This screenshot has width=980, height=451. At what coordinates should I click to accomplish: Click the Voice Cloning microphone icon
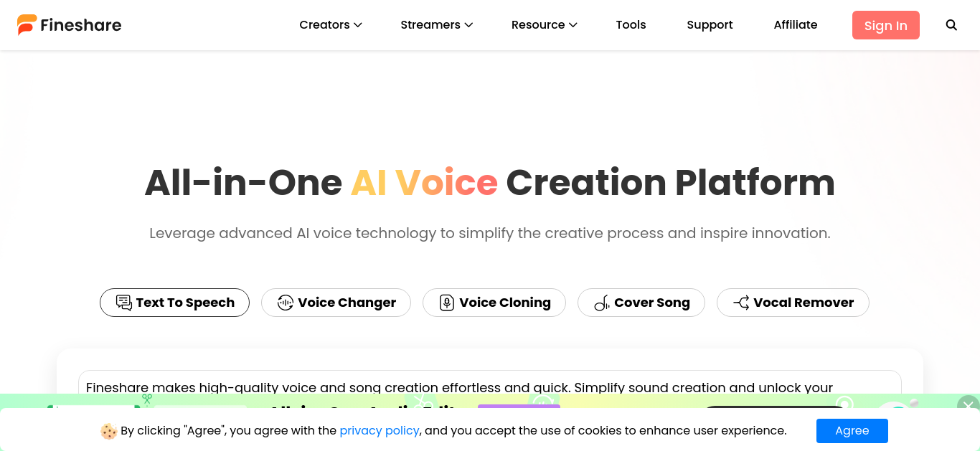point(447,303)
